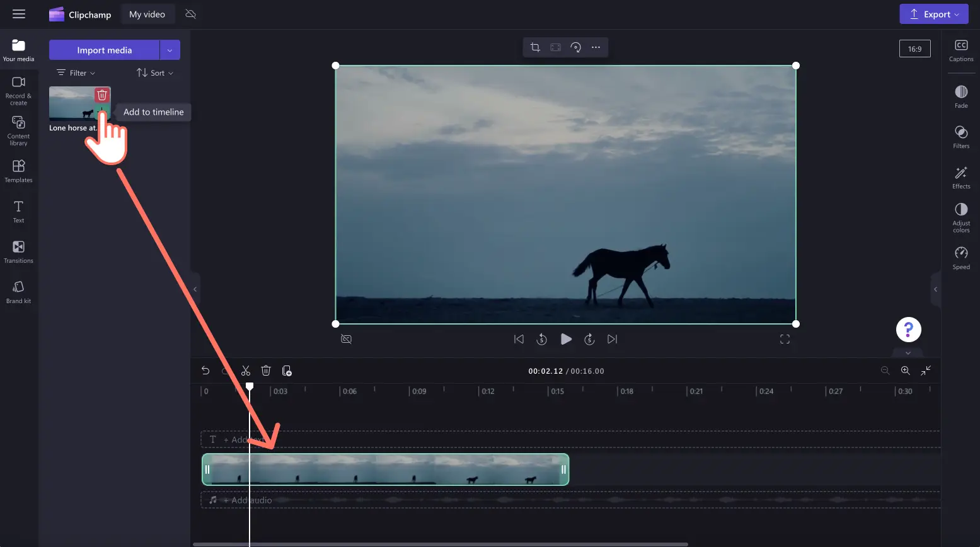Click the Fit or fill icon
This screenshot has width=980, height=547.
pos(555,47)
